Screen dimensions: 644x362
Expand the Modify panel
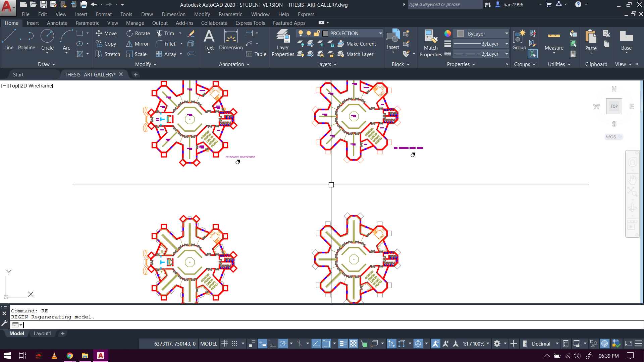(146, 64)
